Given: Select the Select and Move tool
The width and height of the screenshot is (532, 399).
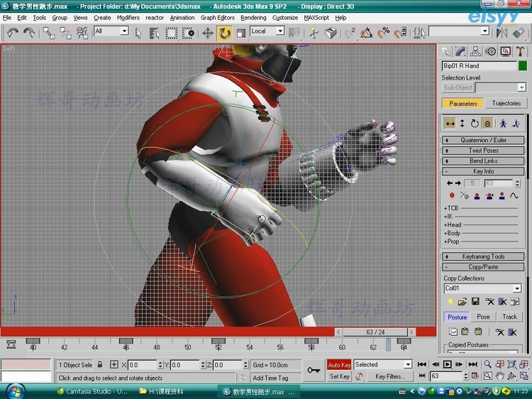Looking at the screenshot, I should tap(208, 33).
